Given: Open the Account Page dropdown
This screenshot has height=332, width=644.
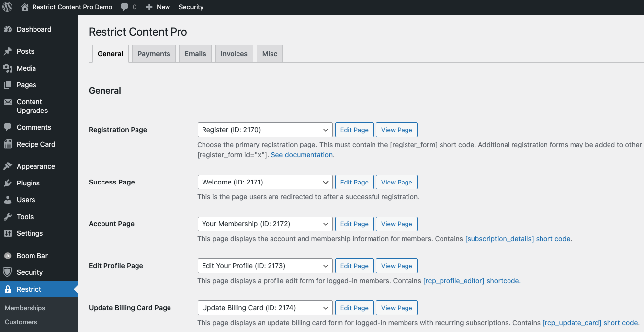Looking at the screenshot, I should coord(265,224).
